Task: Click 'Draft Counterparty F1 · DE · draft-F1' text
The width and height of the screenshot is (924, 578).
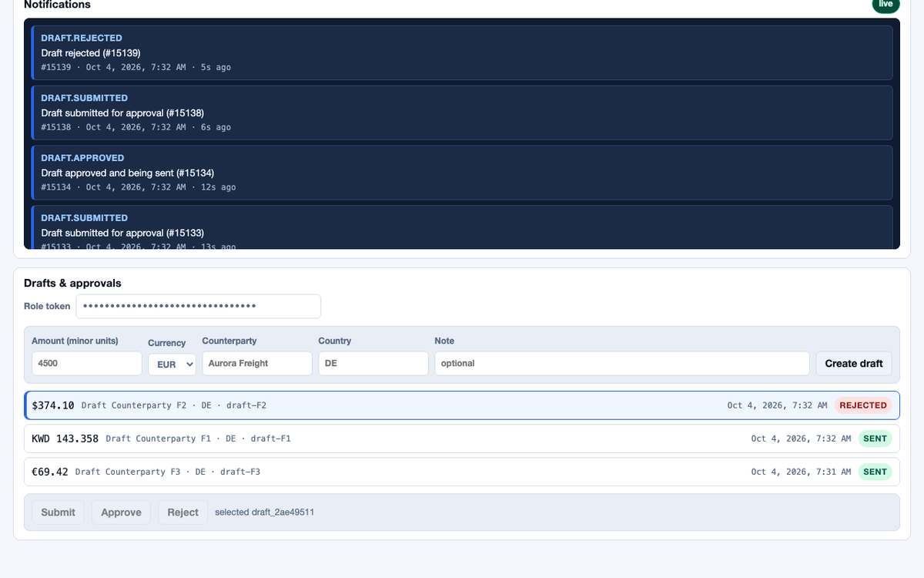Action: coord(198,439)
